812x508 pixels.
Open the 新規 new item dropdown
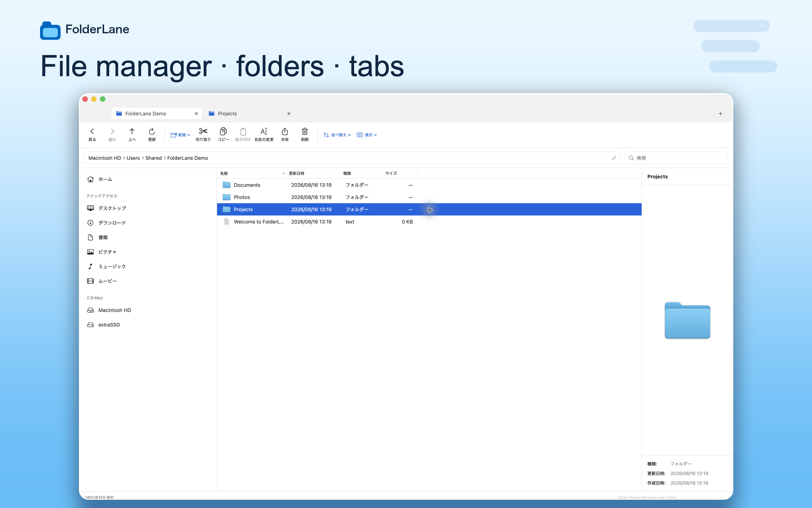coord(180,135)
